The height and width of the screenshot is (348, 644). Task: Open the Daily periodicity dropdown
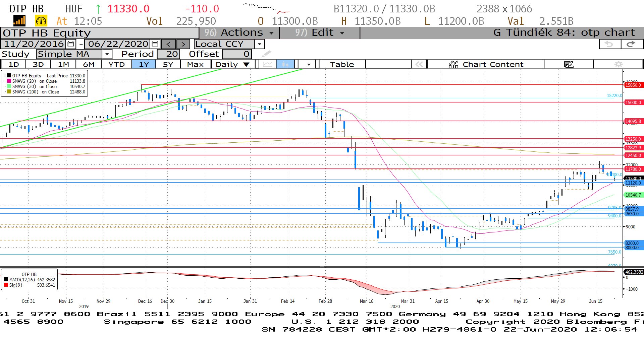[233, 64]
